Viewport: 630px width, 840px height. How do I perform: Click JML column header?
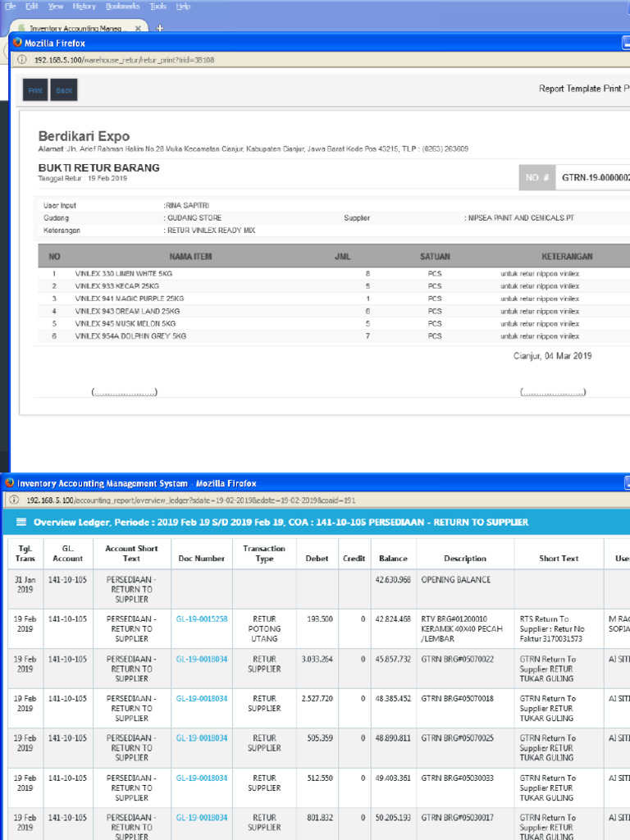[x=342, y=257]
